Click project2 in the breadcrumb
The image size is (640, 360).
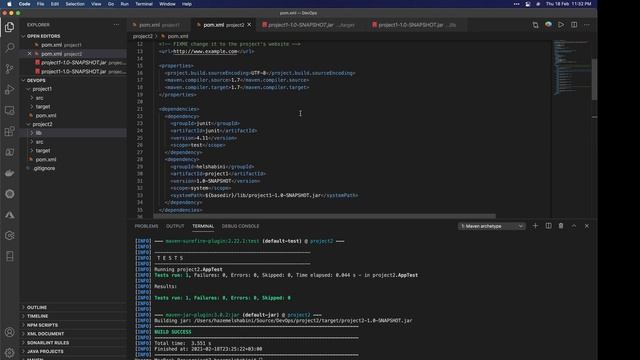click(x=142, y=36)
